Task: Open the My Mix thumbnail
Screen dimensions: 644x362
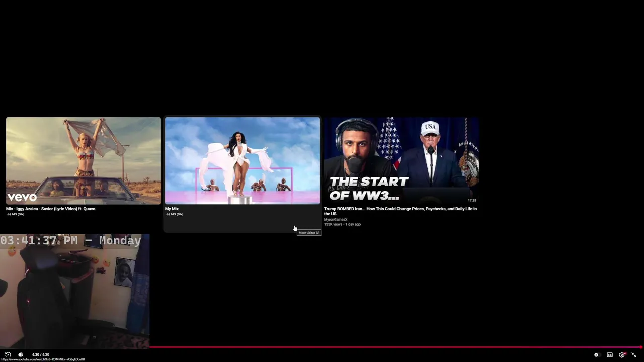Action: [x=243, y=161]
